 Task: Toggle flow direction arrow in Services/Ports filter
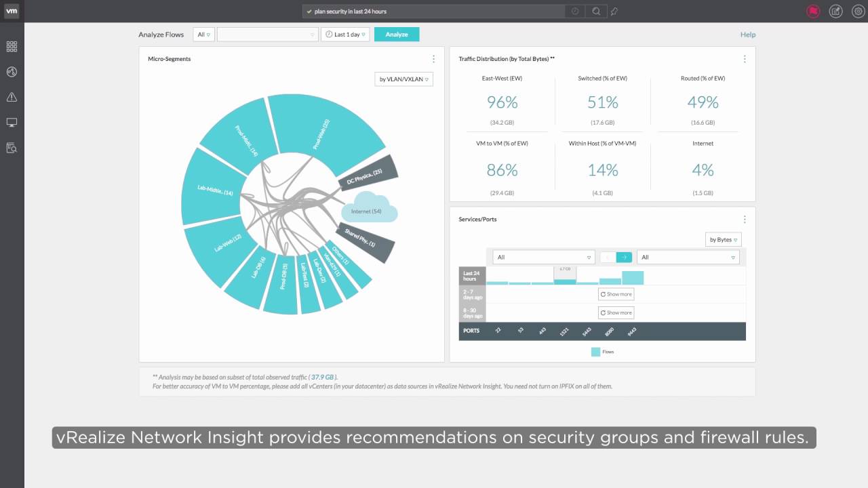(625, 257)
